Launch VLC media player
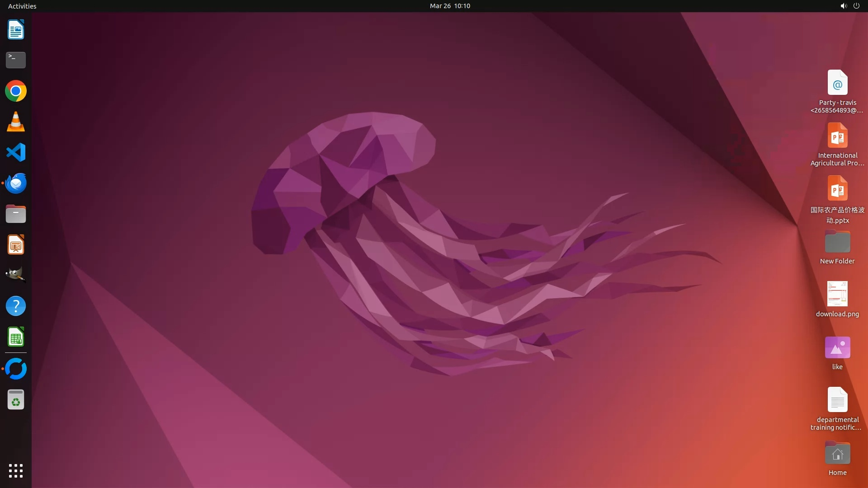The width and height of the screenshot is (868, 488). (16, 122)
